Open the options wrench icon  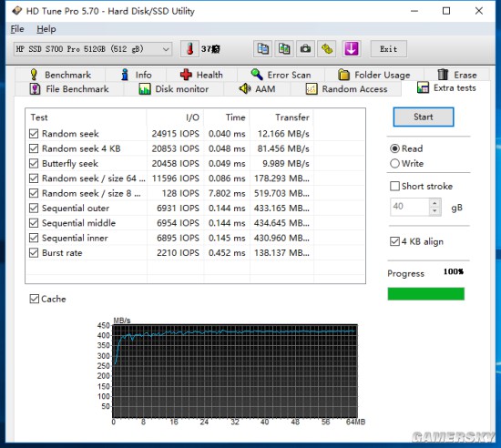point(326,49)
